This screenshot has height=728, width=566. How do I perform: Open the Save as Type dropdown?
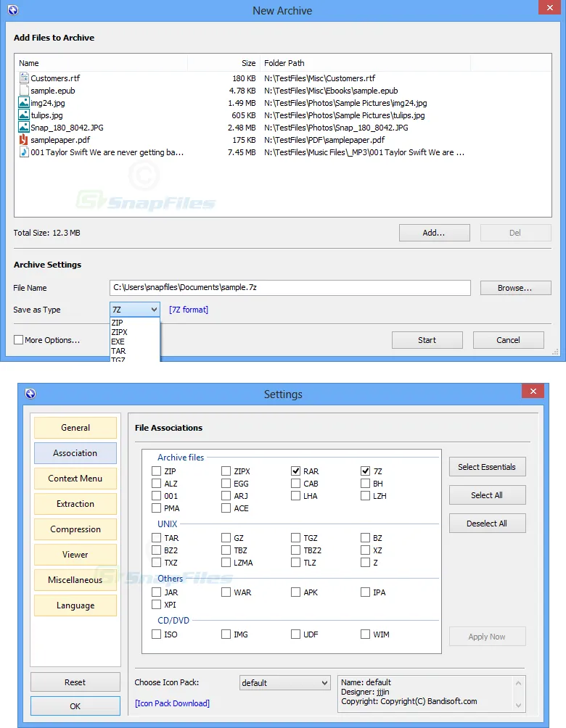point(135,309)
